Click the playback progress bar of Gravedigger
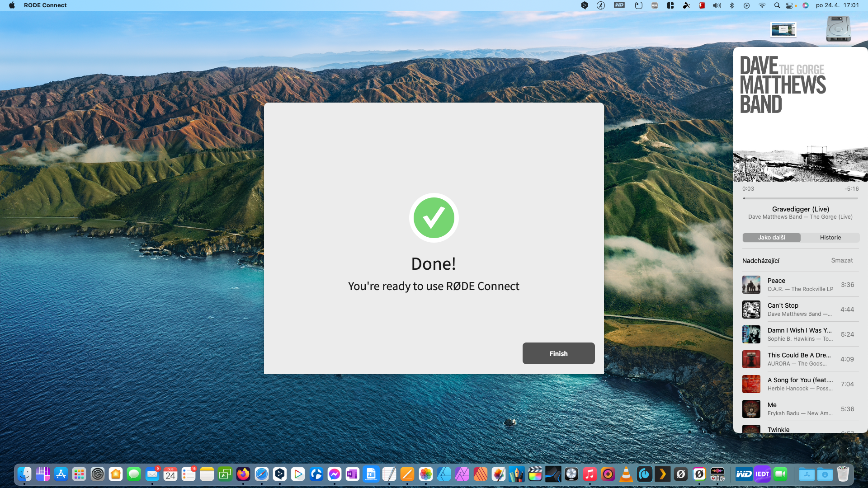Viewport: 868px width, 488px height. pos(800,198)
